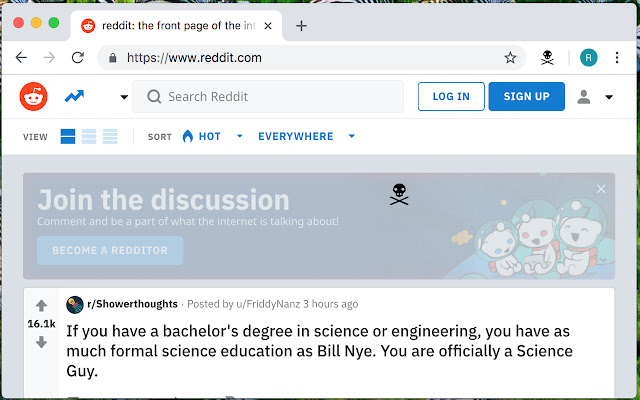
Task: Click the popular trending arrow icon
Action: [74, 97]
